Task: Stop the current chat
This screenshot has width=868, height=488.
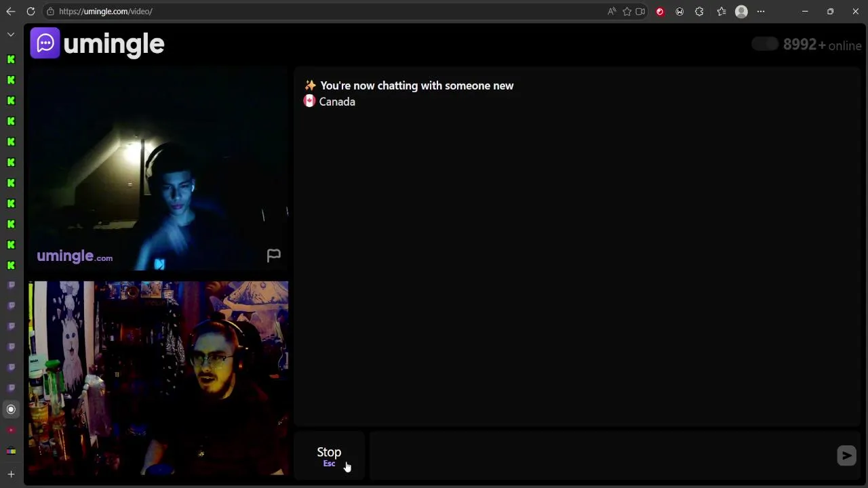Action: coord(329,456)
